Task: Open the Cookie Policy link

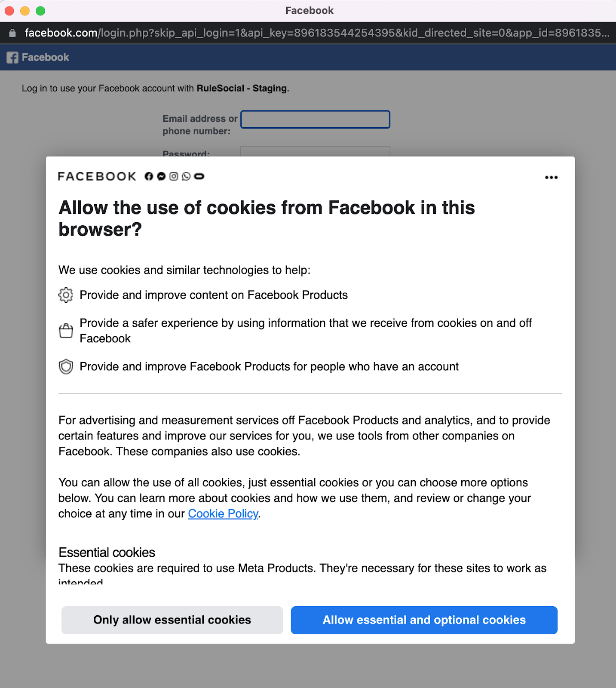Action: [x=223, y=513]
